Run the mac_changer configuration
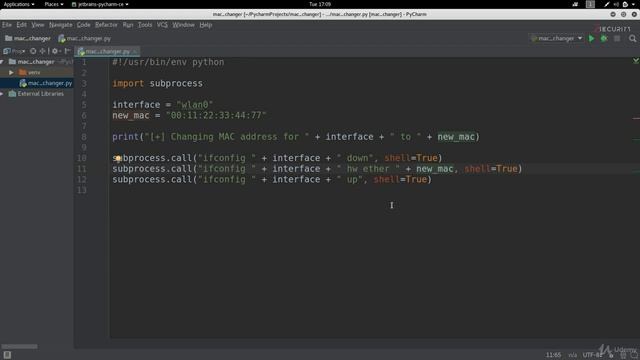Screen dimensions: 640x360 [591, 38]
